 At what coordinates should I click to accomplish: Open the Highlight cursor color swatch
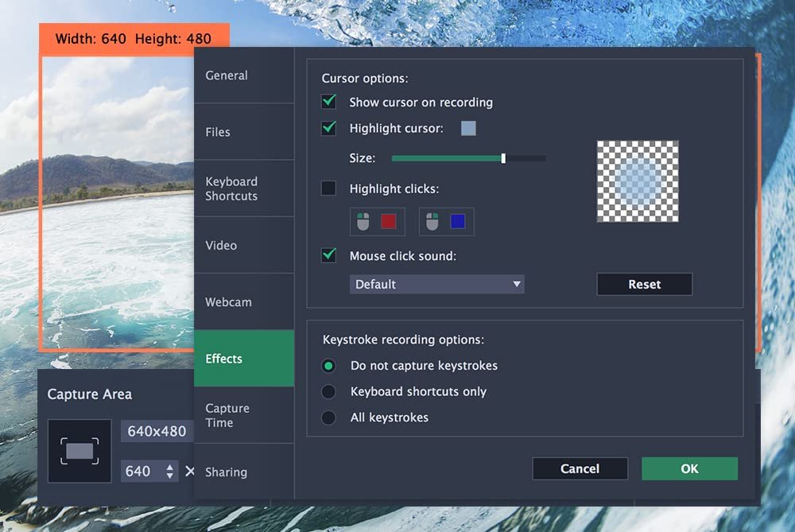[467, 128]
